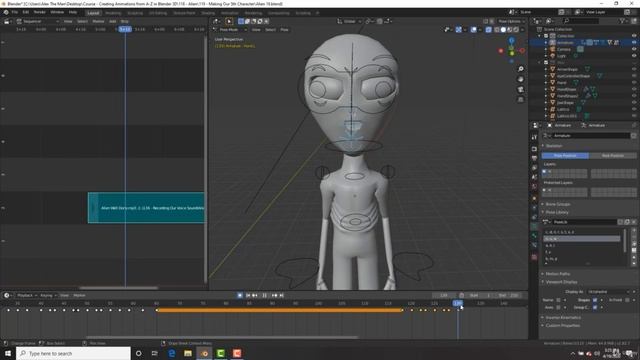Open the timeline Playback popover
The width and height of the screenshot is (640, 360).
pyautogui.click(x=27, y=296)
